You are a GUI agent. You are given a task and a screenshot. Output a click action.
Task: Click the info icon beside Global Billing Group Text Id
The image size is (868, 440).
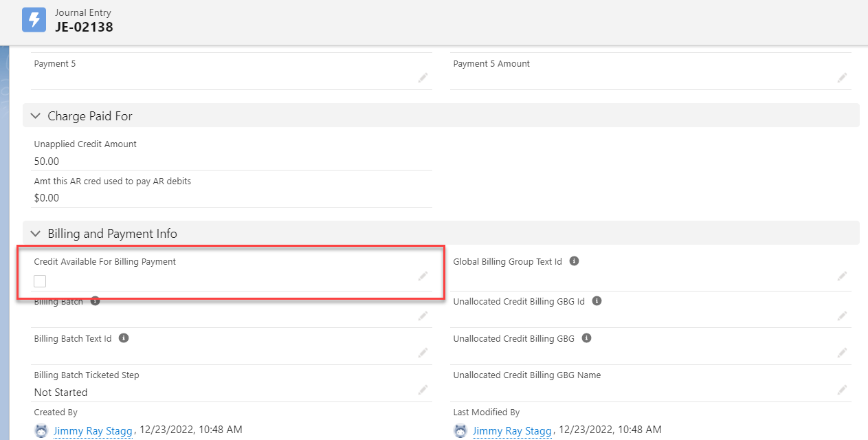click(574, 261)
